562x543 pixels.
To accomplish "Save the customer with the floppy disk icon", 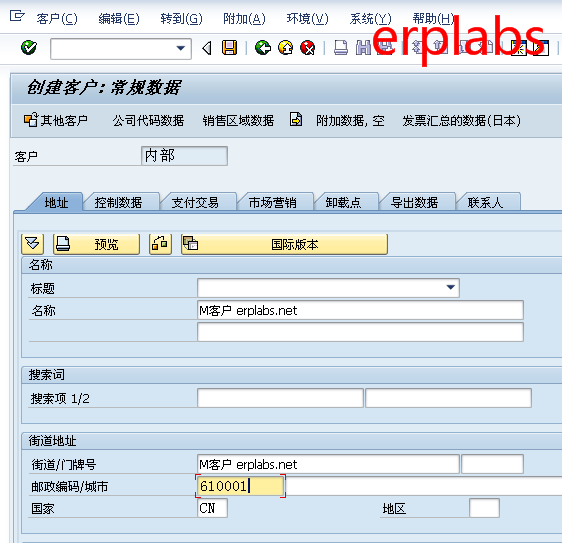I will (229, 48).
